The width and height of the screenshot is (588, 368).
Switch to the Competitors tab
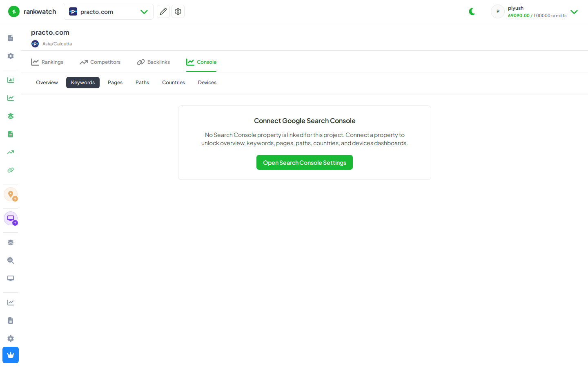pyautogui.click(x=100, y=62)
